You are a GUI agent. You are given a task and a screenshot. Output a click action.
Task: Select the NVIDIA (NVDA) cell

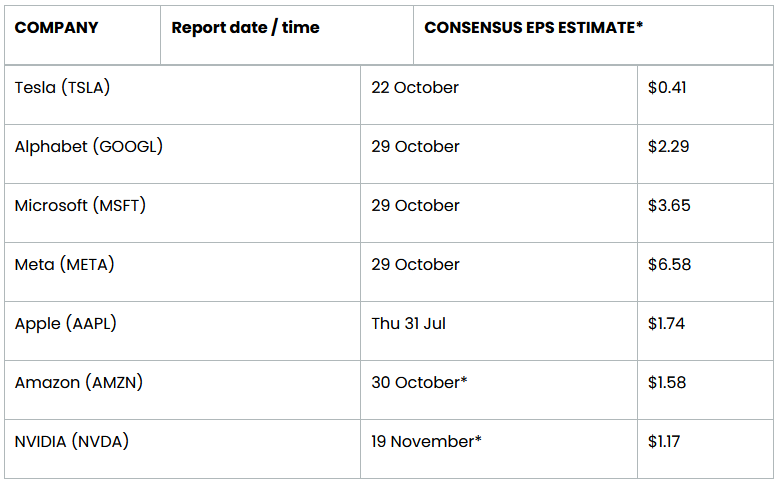[71, 442]
